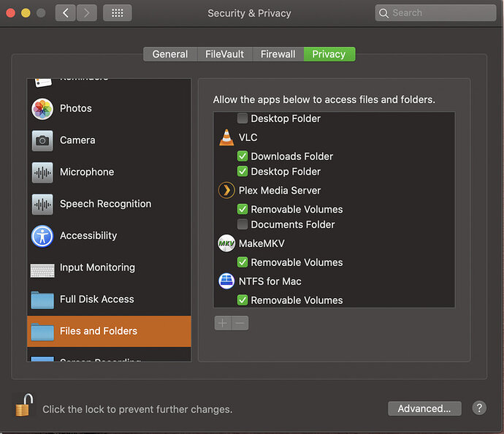Select the Speech Recognition waveform icon
The width and height of the screenshot is (504, 434).
click(x=42, y=204)
